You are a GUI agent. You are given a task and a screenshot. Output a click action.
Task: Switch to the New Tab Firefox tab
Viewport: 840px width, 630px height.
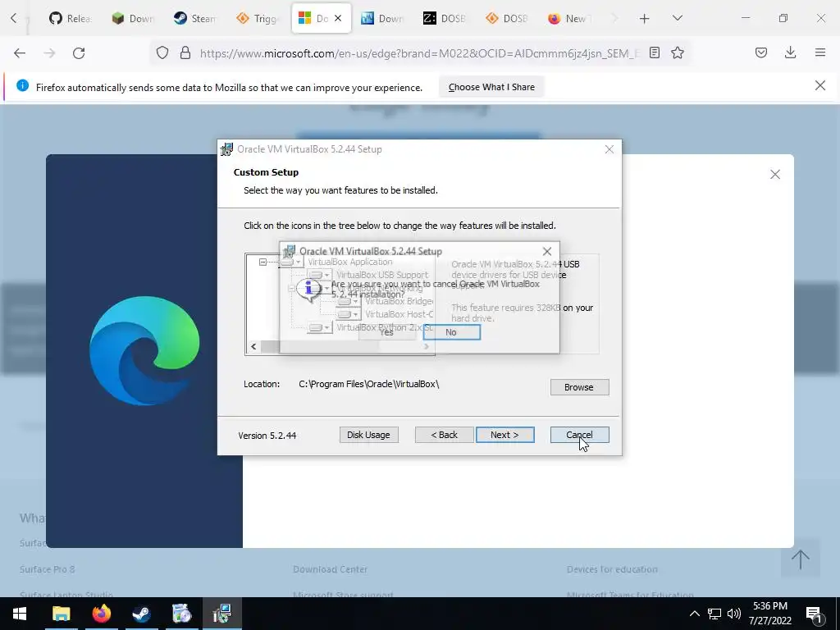[570, 18]
